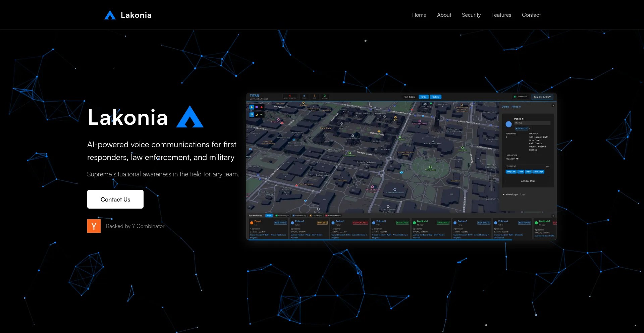Filter active units by Available

point(282,216)
